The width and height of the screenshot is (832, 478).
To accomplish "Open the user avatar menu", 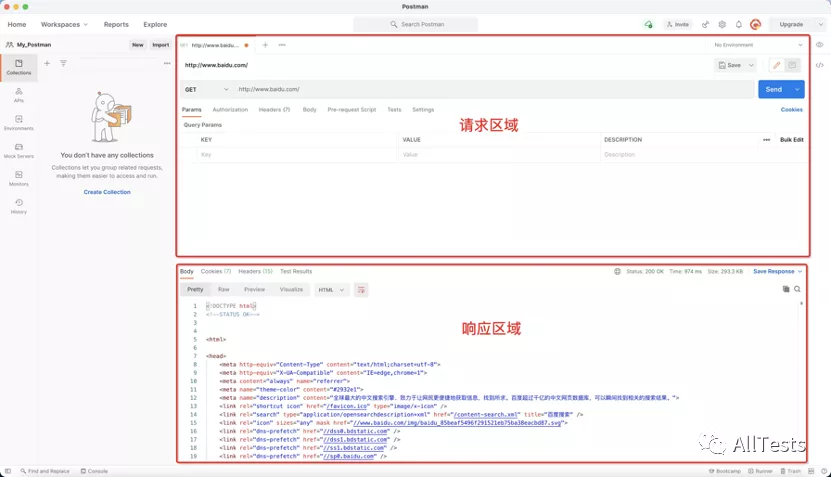I will click(756, 24).
